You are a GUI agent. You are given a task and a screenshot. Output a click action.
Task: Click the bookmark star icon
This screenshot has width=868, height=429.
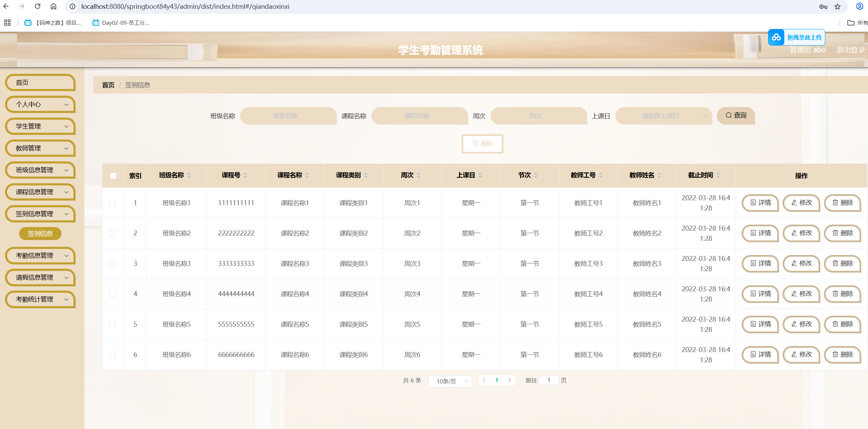point(837,6)
